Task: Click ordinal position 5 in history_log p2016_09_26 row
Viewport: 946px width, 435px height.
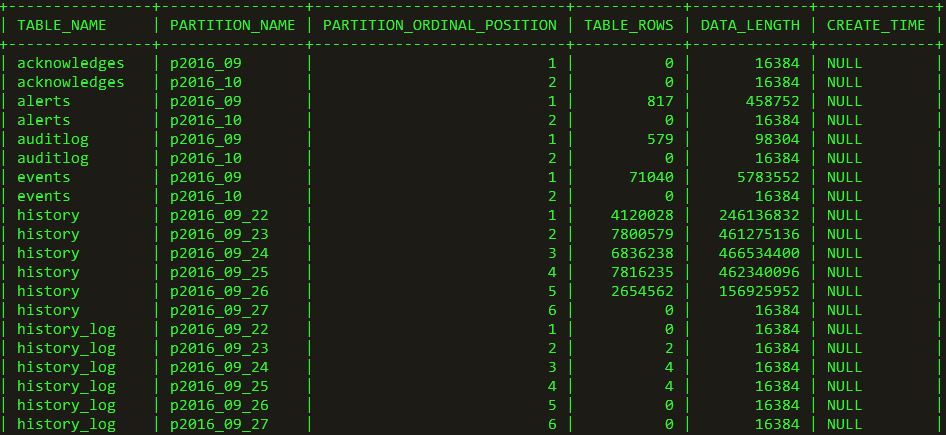Action: (552, 405)
